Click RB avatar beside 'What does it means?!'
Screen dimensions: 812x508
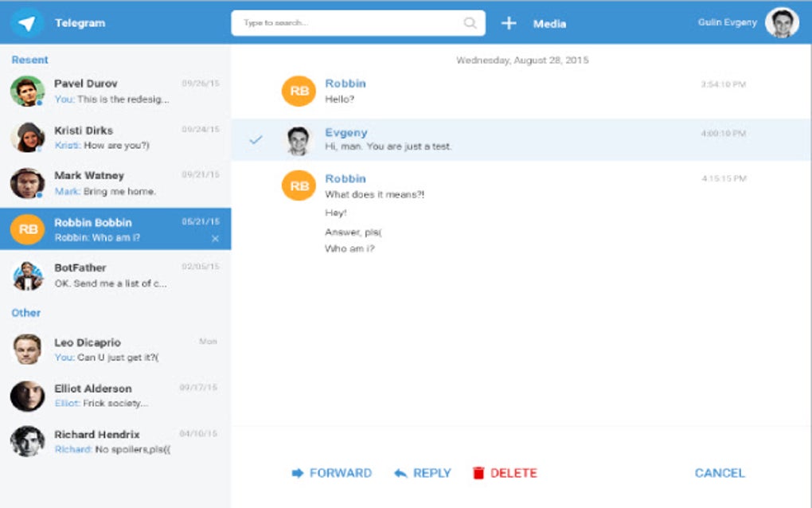pyautogui.click(x=299, y=186)
